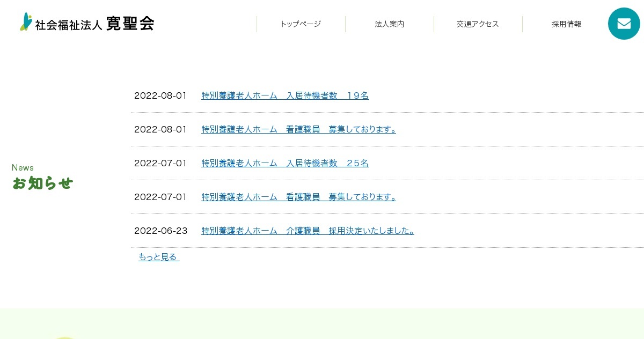Click the date beside 入居待機者数 25名
Image resolution: width=644 pixels, height=339 pixels.
pos(160,163)
